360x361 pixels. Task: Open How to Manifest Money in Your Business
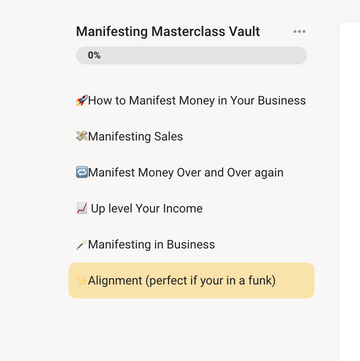click(x=197, y=100)
